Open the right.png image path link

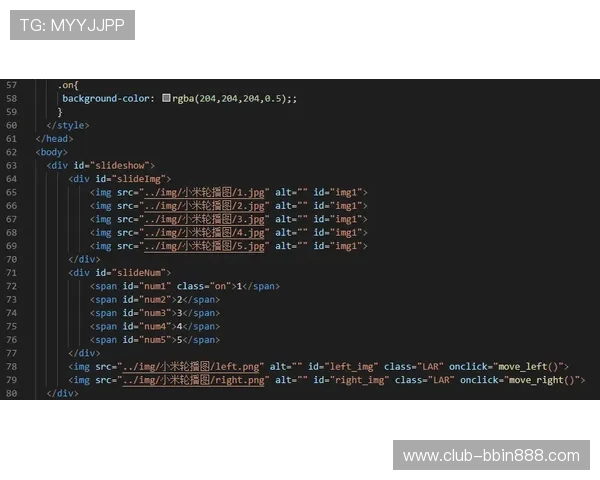[193, 381]
